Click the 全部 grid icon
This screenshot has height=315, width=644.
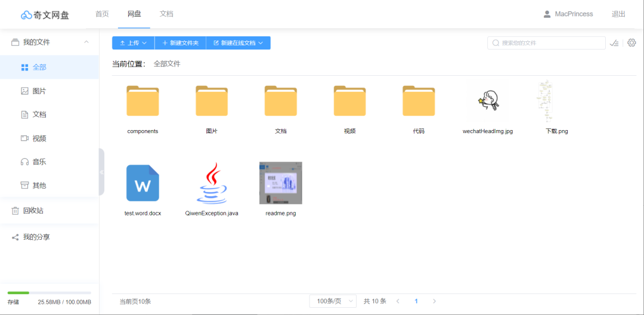[x=24, y=67]
